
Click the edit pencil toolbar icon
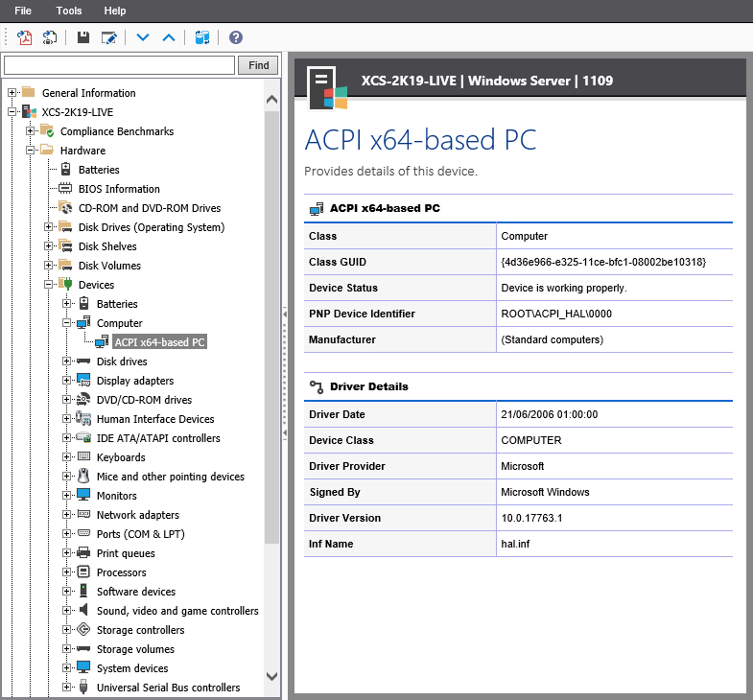[x=109, y=37]
